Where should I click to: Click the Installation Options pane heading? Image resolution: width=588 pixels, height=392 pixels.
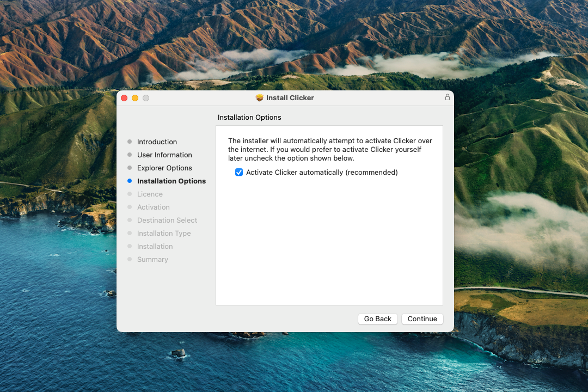249,117
